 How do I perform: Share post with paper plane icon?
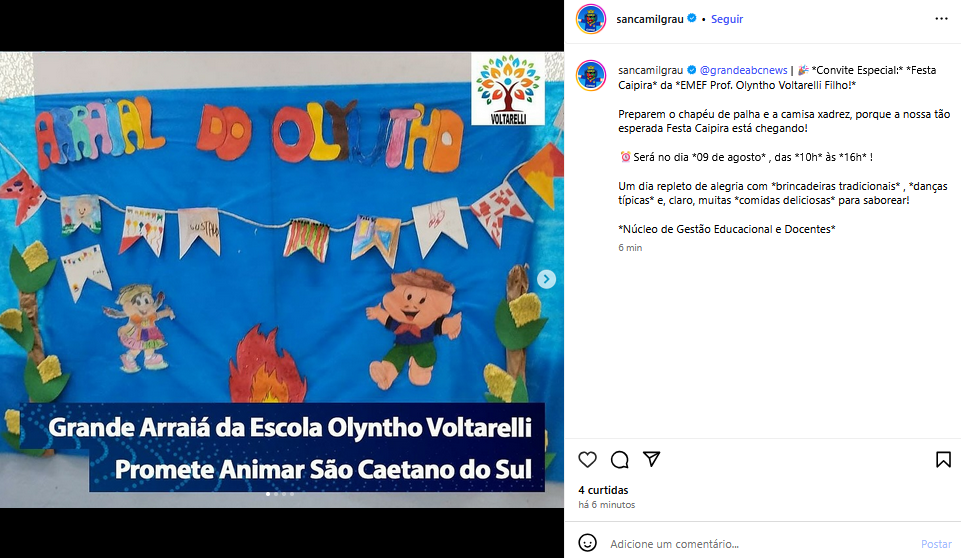pos(651,459)
